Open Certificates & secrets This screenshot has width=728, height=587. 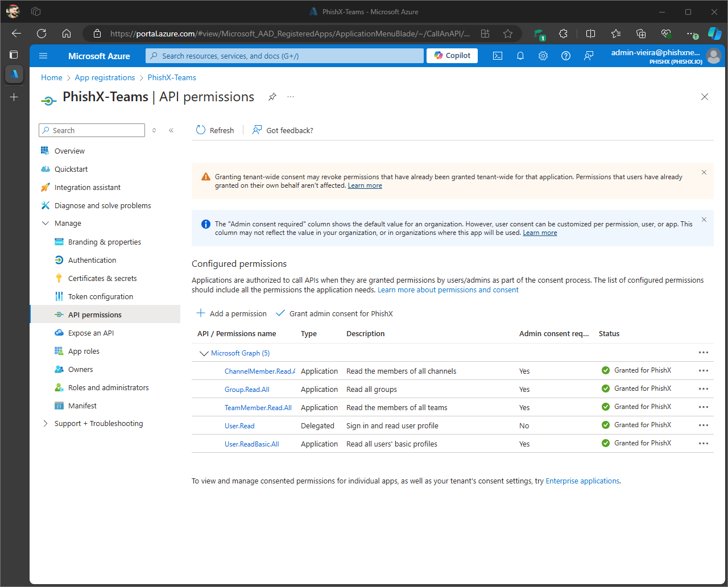[102, 278]
